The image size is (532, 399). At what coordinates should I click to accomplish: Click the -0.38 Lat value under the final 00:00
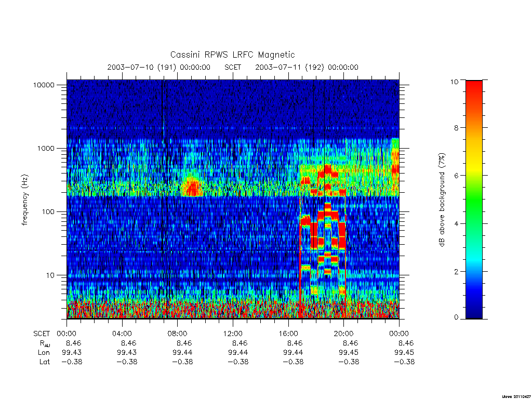pos(404,362)
